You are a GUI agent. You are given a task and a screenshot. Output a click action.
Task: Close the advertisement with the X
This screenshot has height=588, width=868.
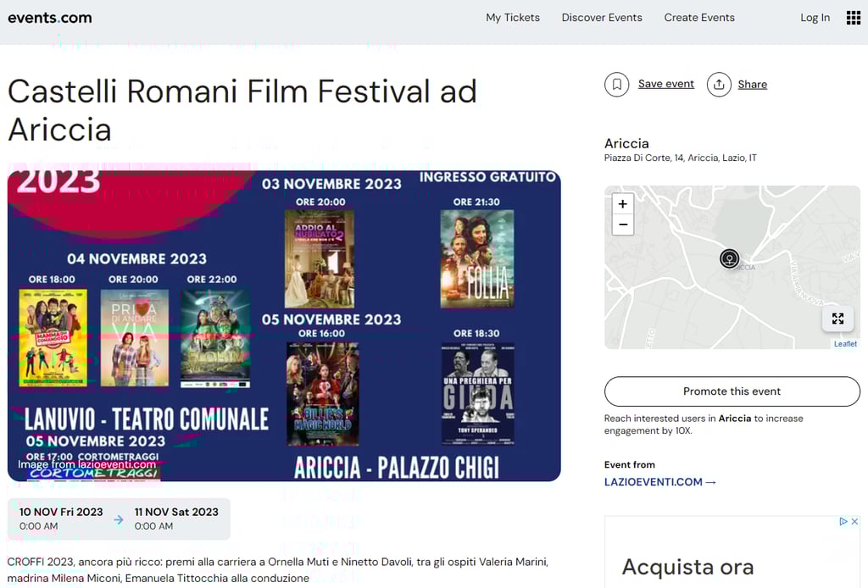click(854, 522)
